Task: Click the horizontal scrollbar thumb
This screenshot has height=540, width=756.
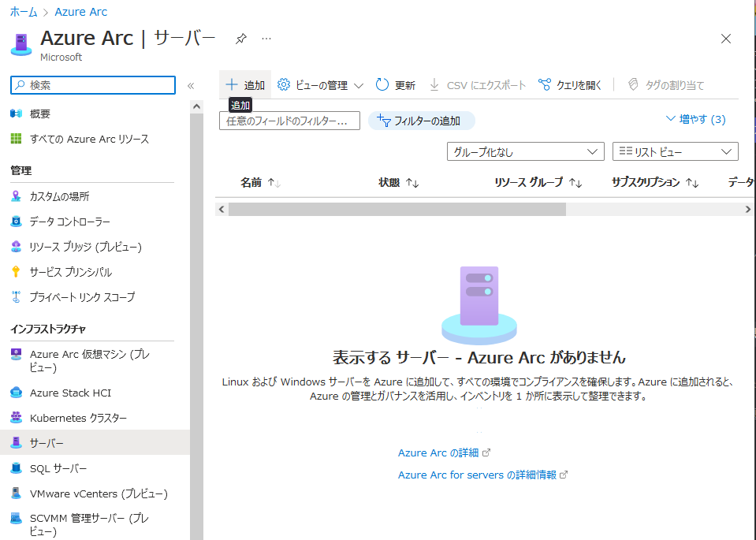Action: click(397, 209)
